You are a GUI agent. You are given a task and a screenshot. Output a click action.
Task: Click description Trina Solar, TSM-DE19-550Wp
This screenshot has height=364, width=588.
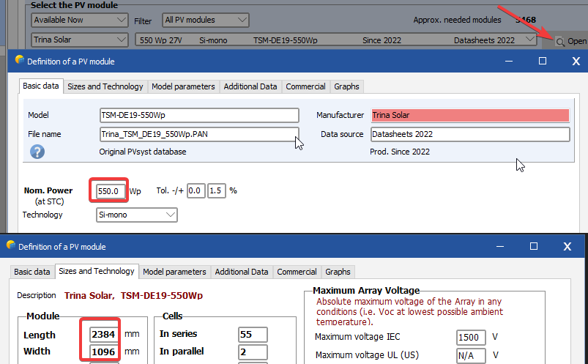(x=133, y=296)
